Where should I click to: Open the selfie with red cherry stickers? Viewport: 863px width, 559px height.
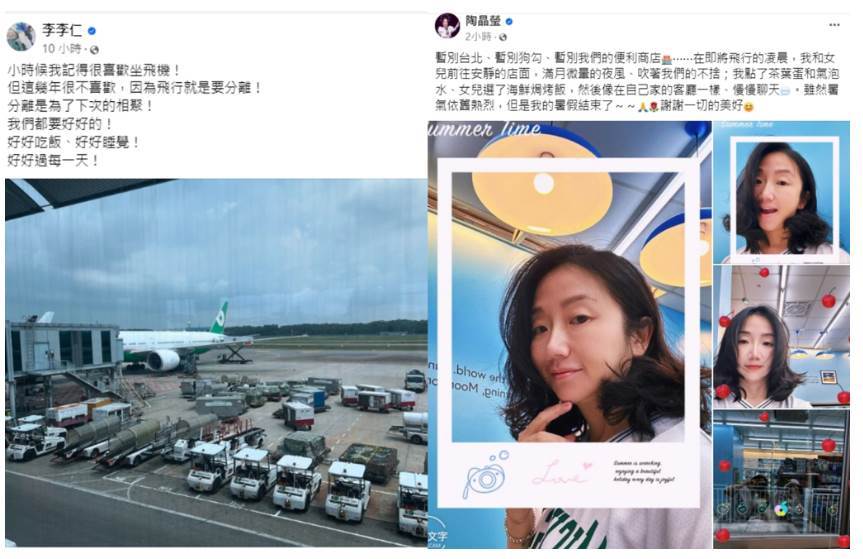point(782,337)
